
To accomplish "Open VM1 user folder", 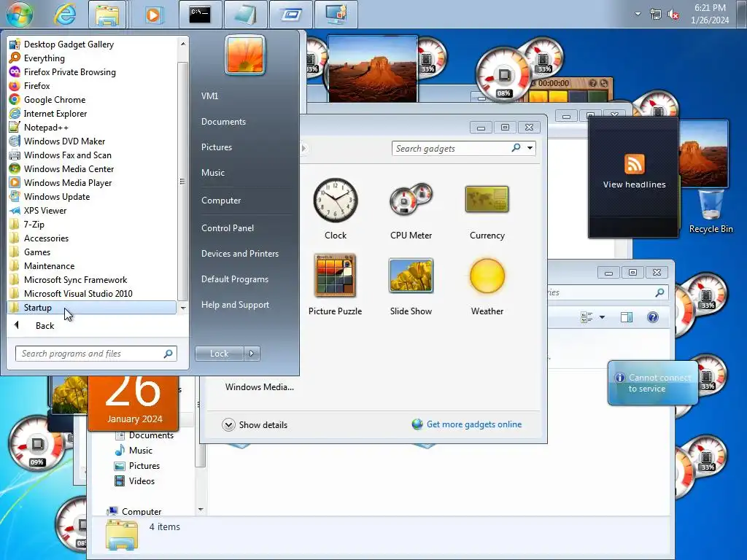I will 209,96.
